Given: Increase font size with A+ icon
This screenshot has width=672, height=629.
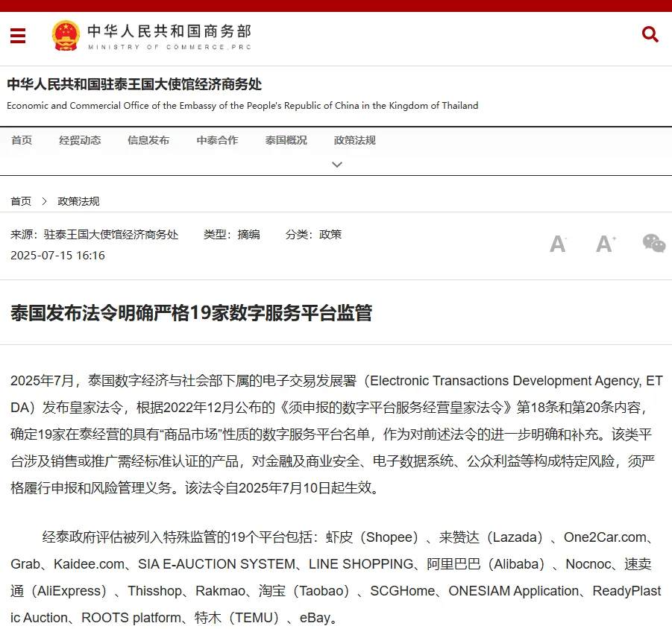Looking at the screenshot, I should coord(606,244).
